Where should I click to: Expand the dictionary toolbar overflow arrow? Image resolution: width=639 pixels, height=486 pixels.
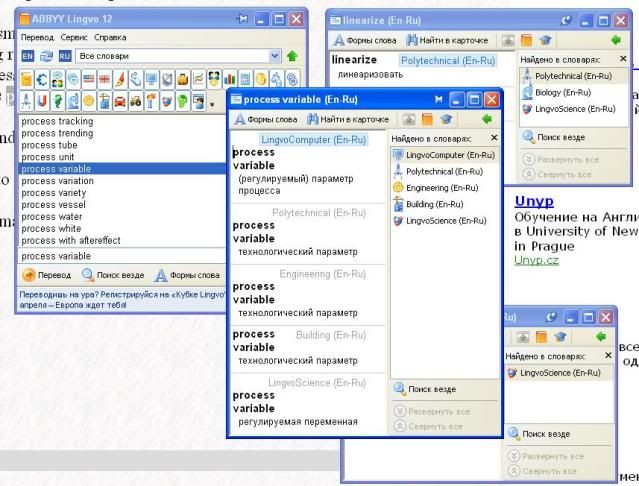coord(212,105)
